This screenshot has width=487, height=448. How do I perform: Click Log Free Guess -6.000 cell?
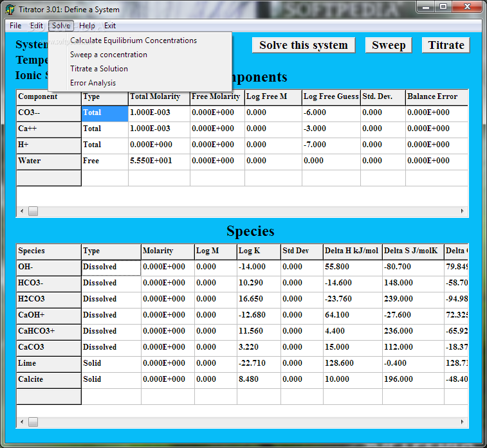(331, 114)
